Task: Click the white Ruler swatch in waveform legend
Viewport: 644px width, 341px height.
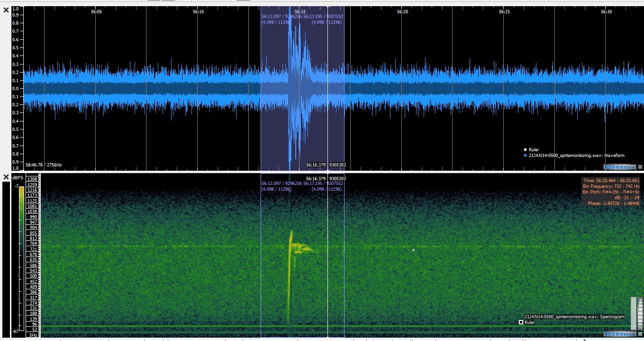Action: click(x=525, y=150)
